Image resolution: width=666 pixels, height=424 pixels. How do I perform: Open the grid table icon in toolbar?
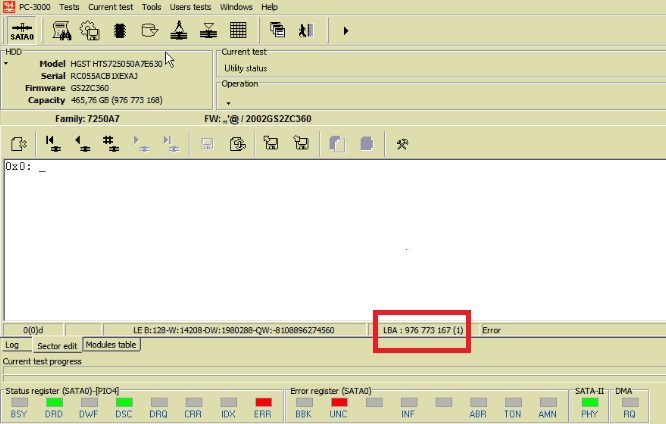pyautogui.click(x=238, y=31)
